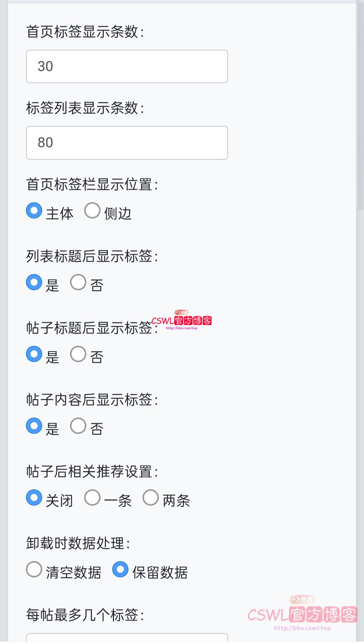Click the 标签列表显示条数 input showing 80
This screenshot has height=644, width=364.
[127, 143]
